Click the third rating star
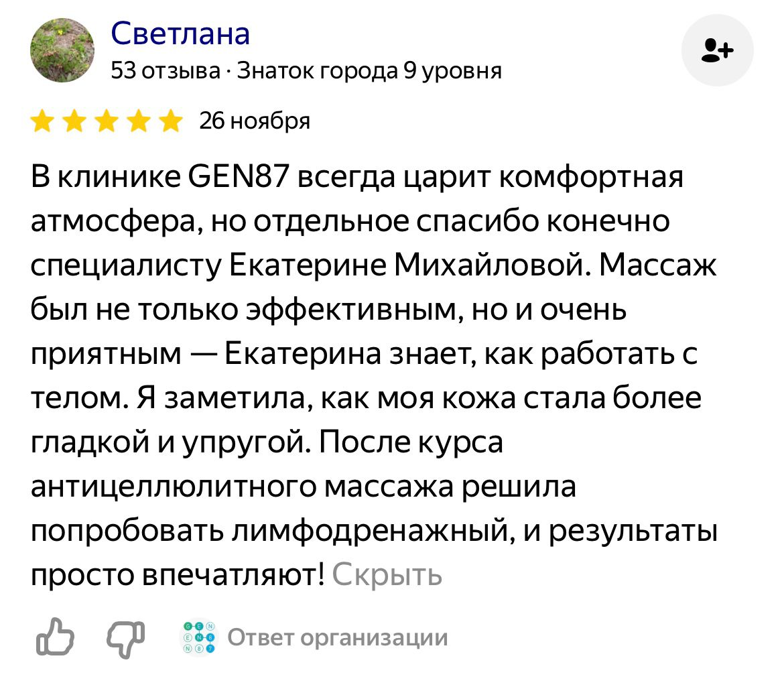Image resolution: width=784 pixels, height=691 pixels. point(107,121)
